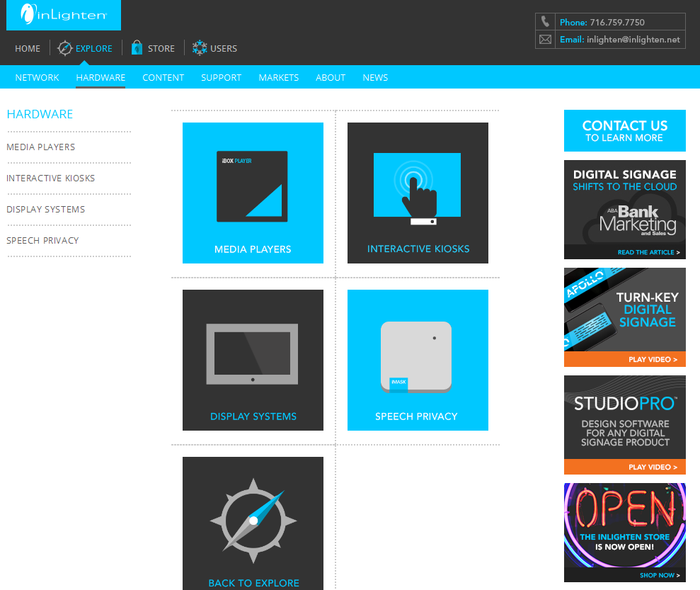
Task: Select the Store shopping bag icon
Action: click(136, 47)
